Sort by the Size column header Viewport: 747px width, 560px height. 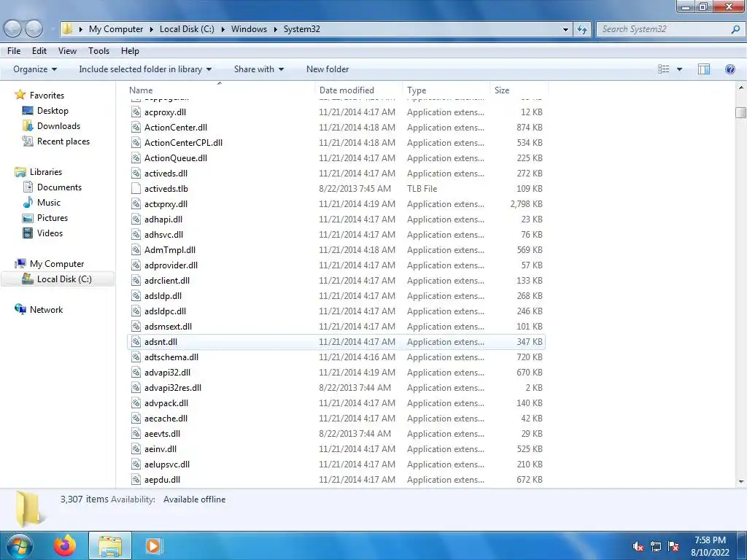click(x=519, y=90)
